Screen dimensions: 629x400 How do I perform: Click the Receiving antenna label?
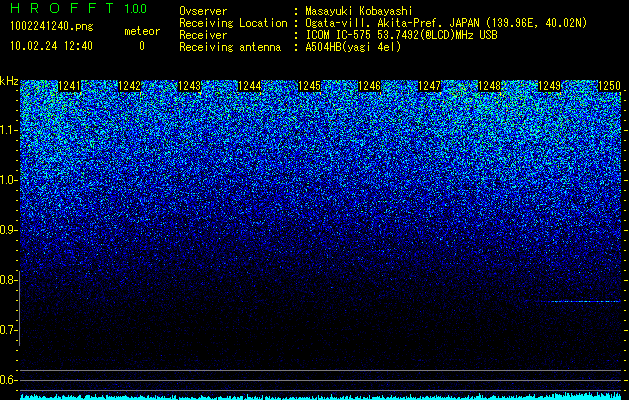[x=230, y=47]
